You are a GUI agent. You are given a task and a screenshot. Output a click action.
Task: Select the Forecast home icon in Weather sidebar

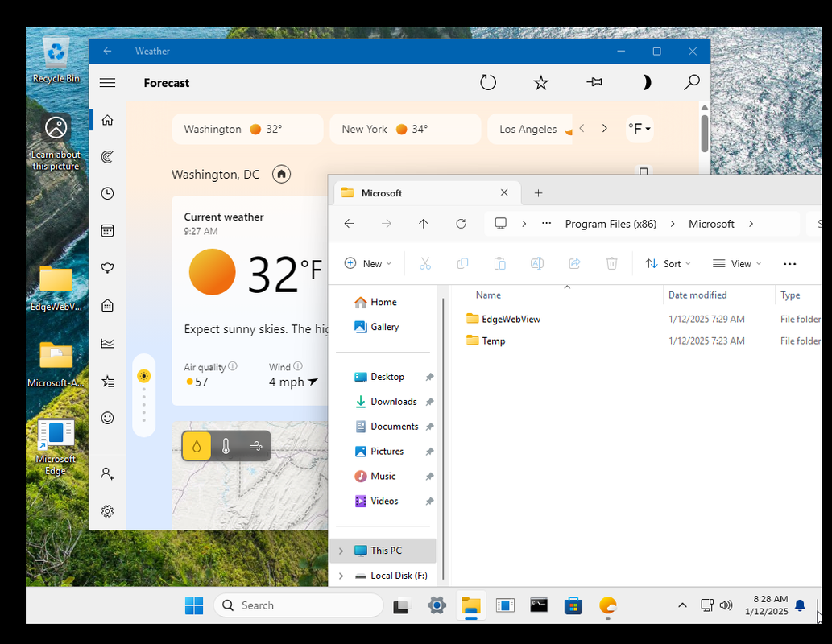[108, 120]
